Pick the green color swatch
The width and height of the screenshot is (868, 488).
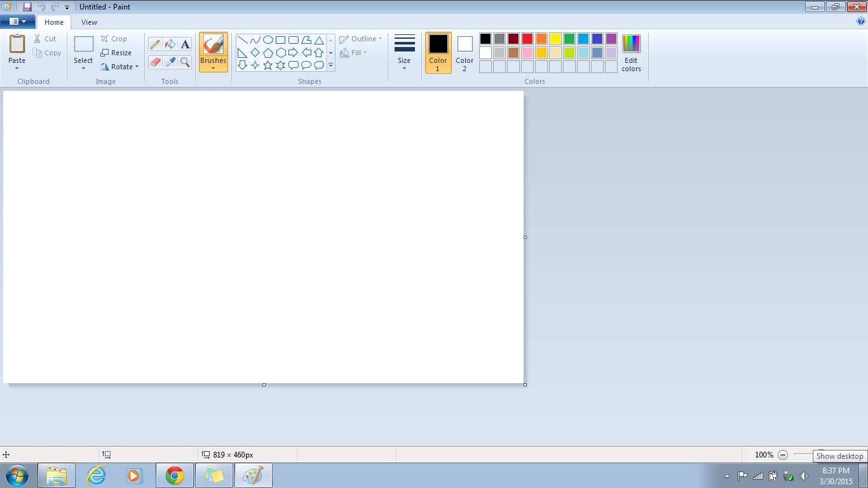point(569,39)
